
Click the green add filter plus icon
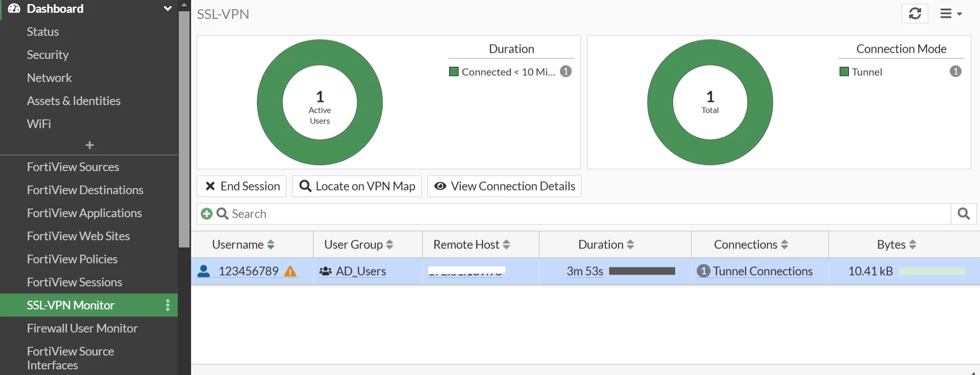[x=206, y=214]
